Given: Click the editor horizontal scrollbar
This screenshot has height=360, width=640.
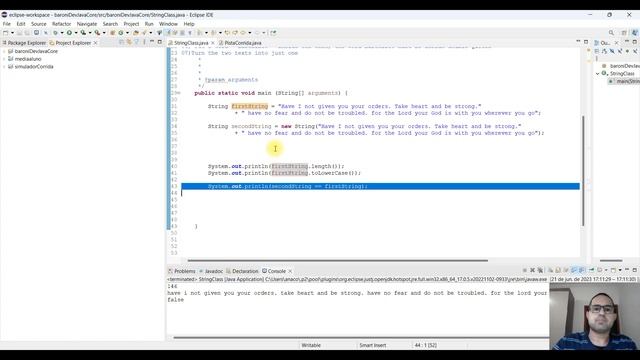Looking at the screenshot, I should (338, 260).
